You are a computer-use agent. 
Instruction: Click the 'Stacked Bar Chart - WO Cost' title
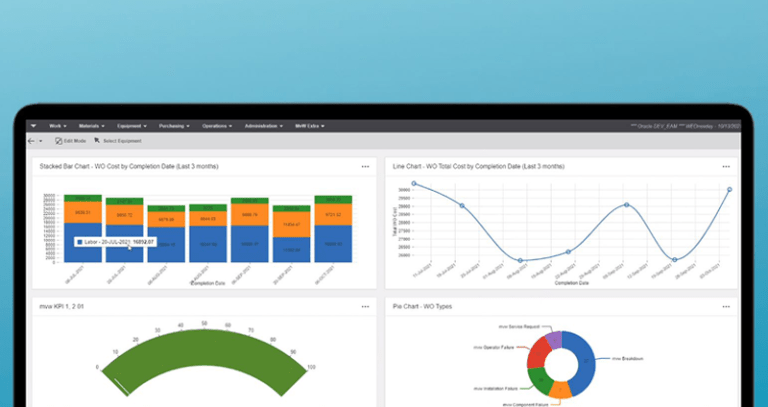[129, 167]
